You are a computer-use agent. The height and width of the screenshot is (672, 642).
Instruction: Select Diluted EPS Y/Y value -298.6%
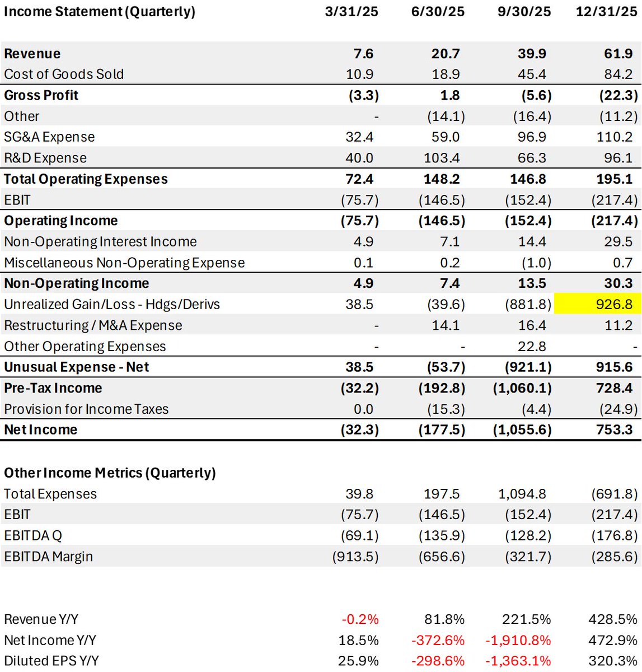(x=438, y=661)
